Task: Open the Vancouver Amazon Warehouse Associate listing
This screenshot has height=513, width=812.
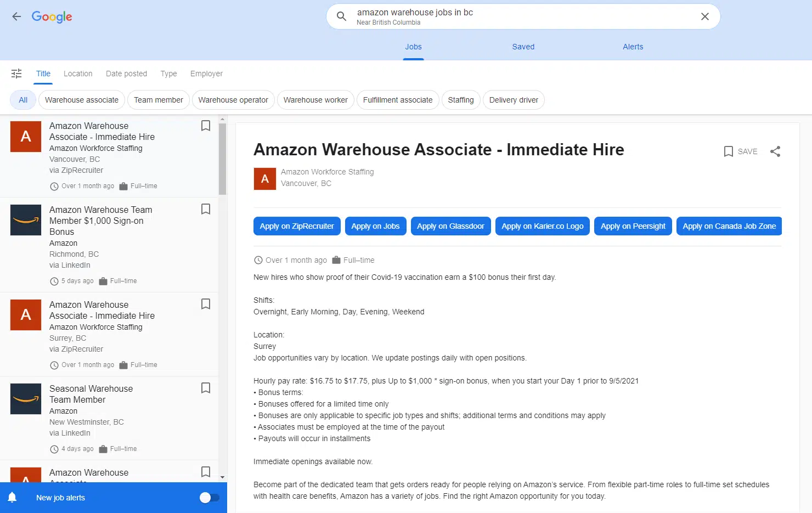Action: (109, 156)
